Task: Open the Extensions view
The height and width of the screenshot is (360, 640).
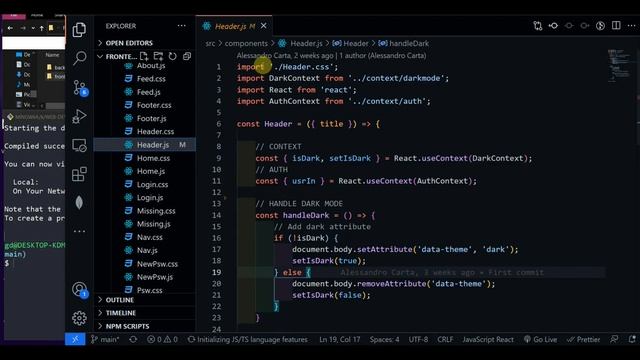Action: coord(79,174)
